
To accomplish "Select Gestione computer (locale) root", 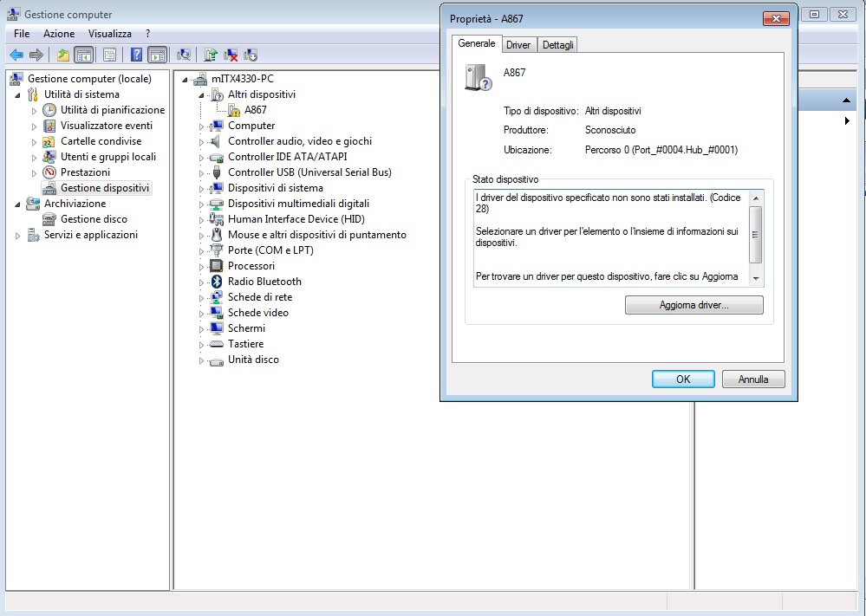I will coord(89,79).
